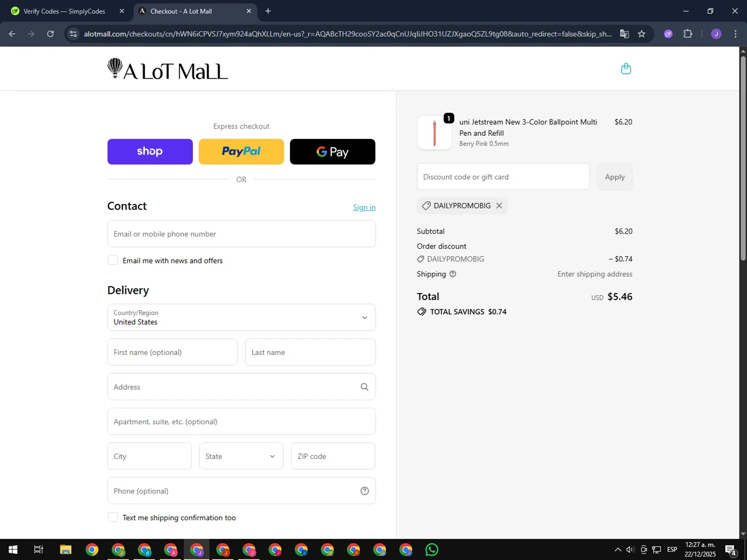
Task: Click the ZIP code field
Action: [333, 456]
